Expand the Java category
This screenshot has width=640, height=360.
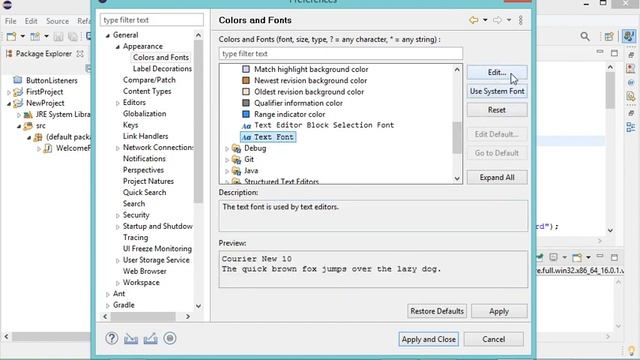coord(227,171)
